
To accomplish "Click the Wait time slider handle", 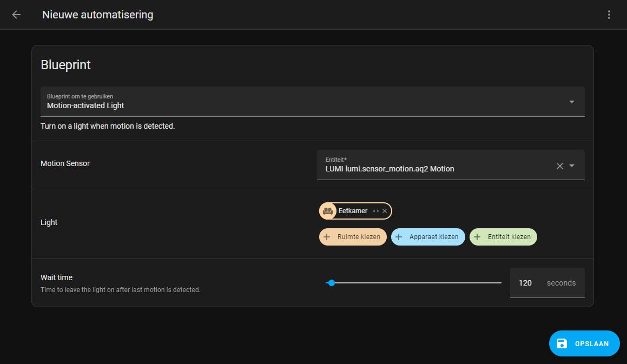I will (332, 283).
